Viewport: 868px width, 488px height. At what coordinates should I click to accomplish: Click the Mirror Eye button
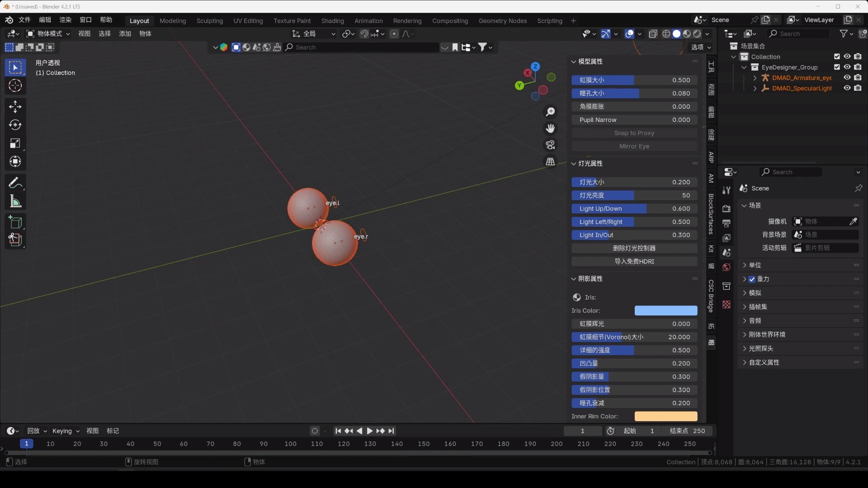point(634,146)
